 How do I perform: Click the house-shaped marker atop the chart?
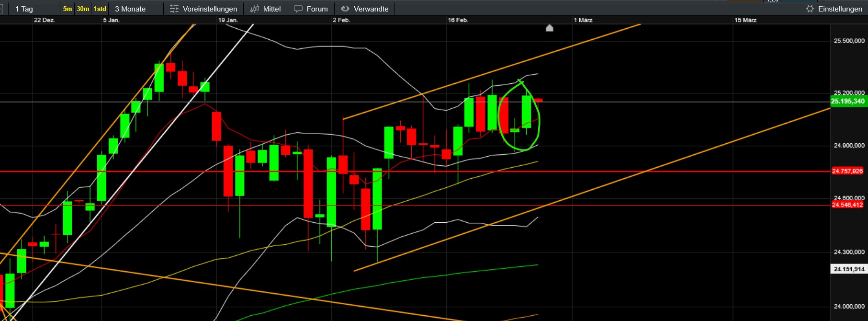(x=550, y=28)
